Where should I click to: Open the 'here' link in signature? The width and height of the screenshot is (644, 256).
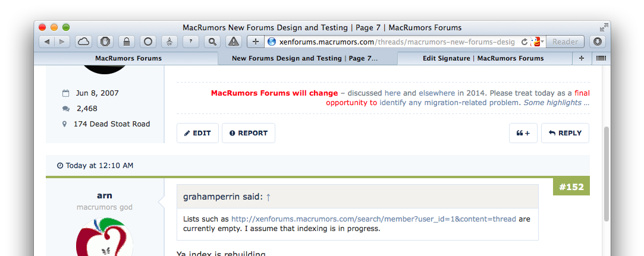pos(392,93)
